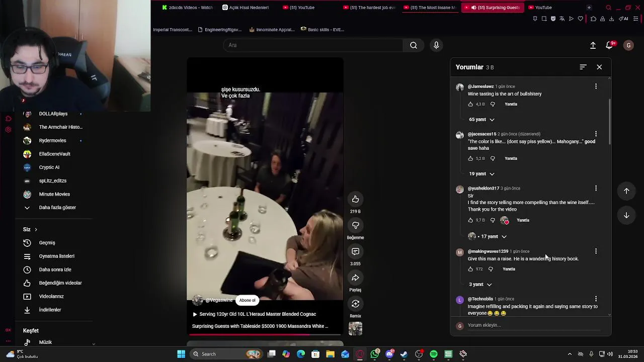644x362 pixels.
Task: Open account menu avatar G
Action: 628,45
